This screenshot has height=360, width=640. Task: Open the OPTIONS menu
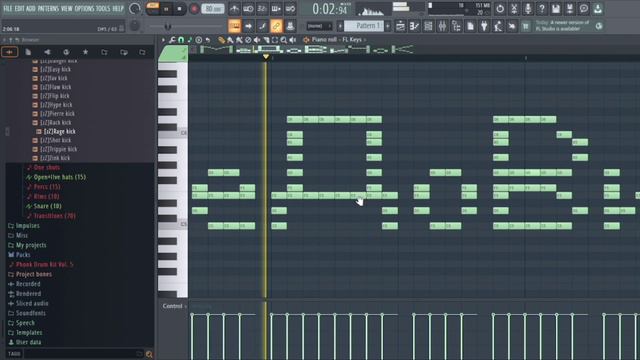click(84, 9)
